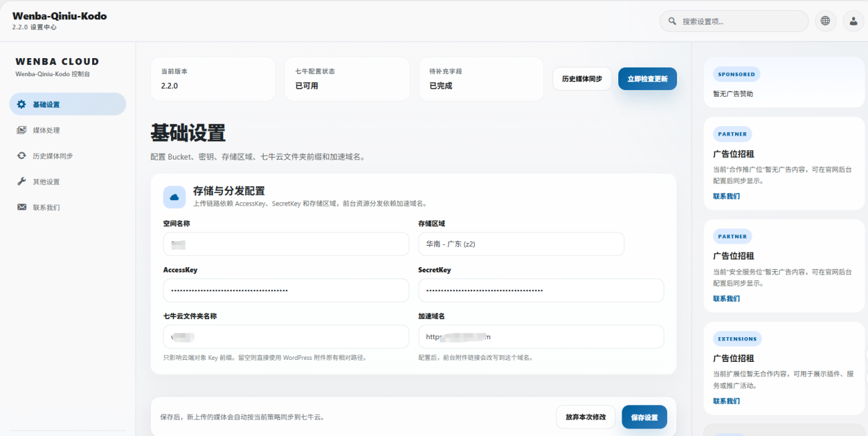Click the 立即检查更新 button
The image size is (868, 436).
(647, 78)
